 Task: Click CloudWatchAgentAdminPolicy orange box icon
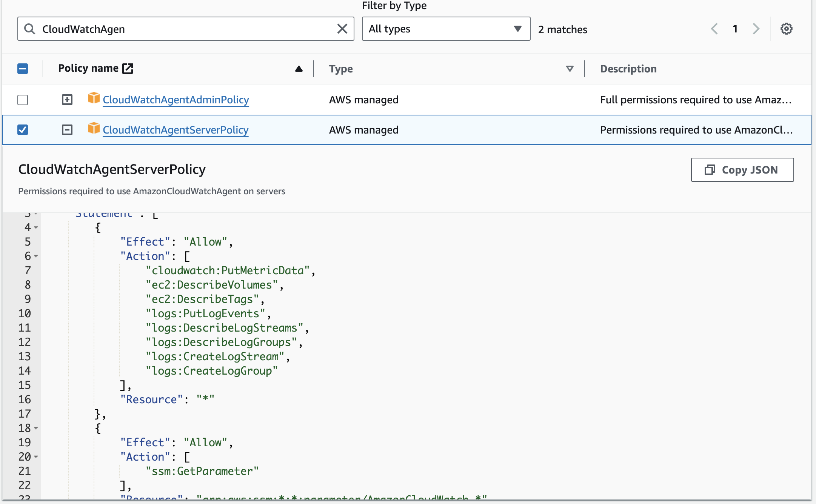tap(94, 98)
